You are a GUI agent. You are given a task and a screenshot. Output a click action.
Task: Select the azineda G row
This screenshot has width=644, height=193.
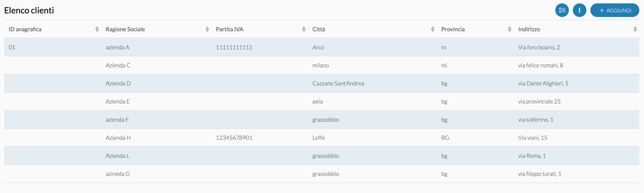tap(322, 174)
